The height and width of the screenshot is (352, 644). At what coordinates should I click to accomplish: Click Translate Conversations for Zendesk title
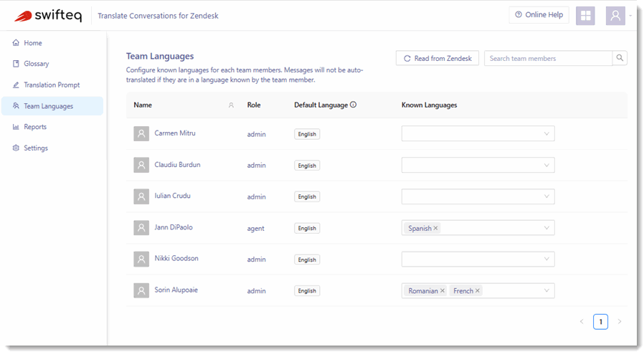(x=158, y=16)
